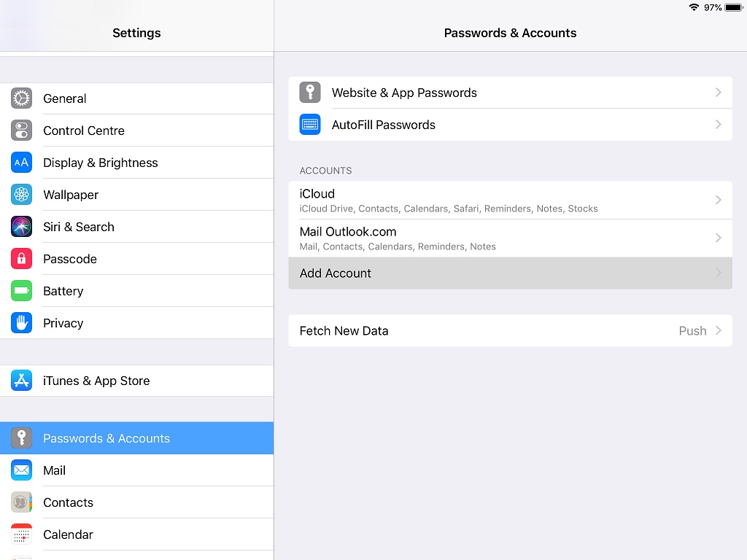
Task: Tap the battery status icon in status bar
Action: click(734, 7)
